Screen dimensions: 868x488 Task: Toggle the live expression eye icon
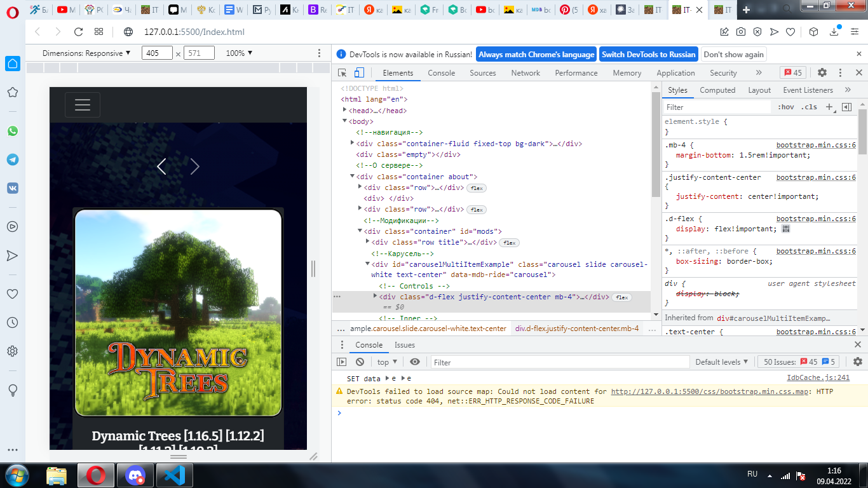coord(415,362)
